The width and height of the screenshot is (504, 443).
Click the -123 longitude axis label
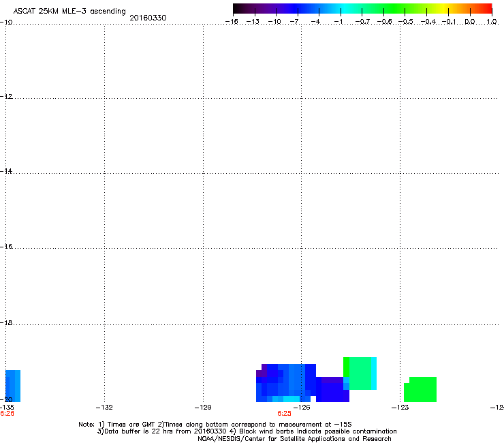click(x=400, y=408)
